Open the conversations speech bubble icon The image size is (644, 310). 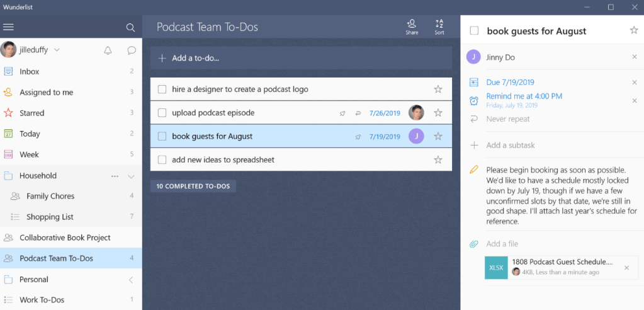[x=132, y=50]
